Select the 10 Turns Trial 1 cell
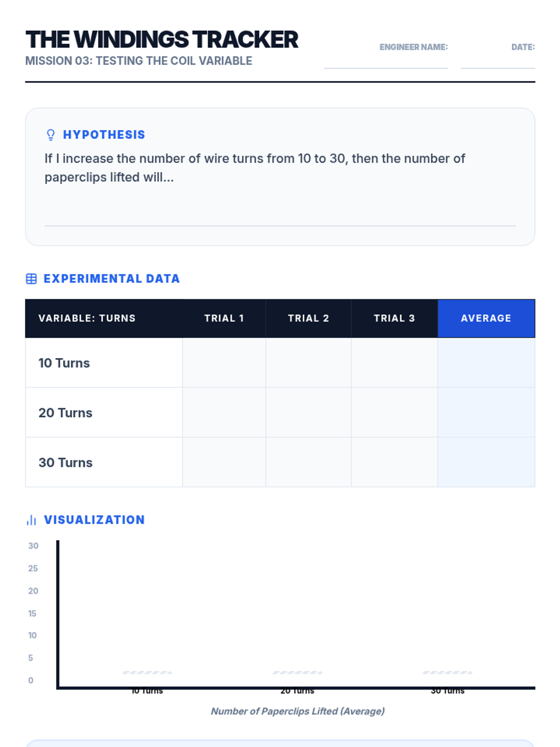The width and height of the screenshot is (560, 747). 224,363
